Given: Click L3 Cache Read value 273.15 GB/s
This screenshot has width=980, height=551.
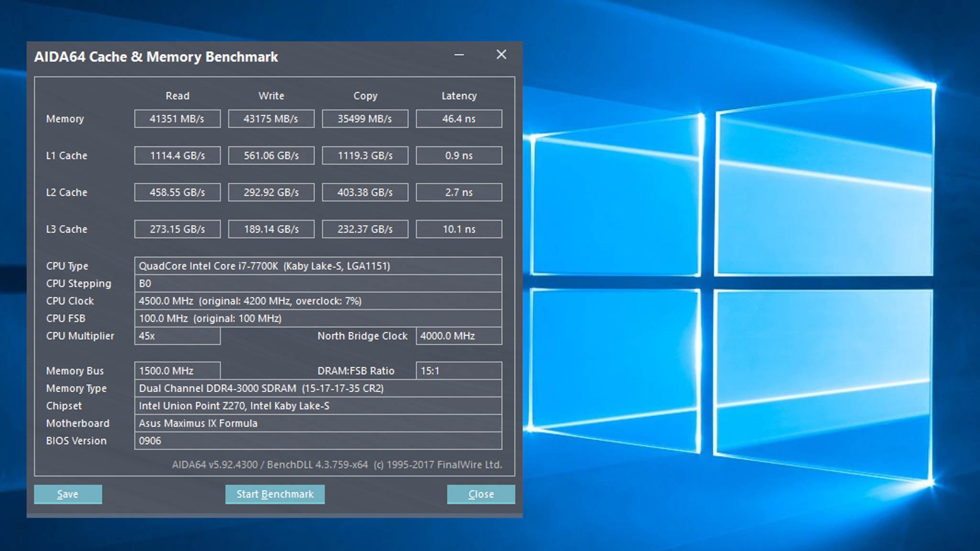Looking at the screenshot, I should pyautogui.click(x=177, y=229).
